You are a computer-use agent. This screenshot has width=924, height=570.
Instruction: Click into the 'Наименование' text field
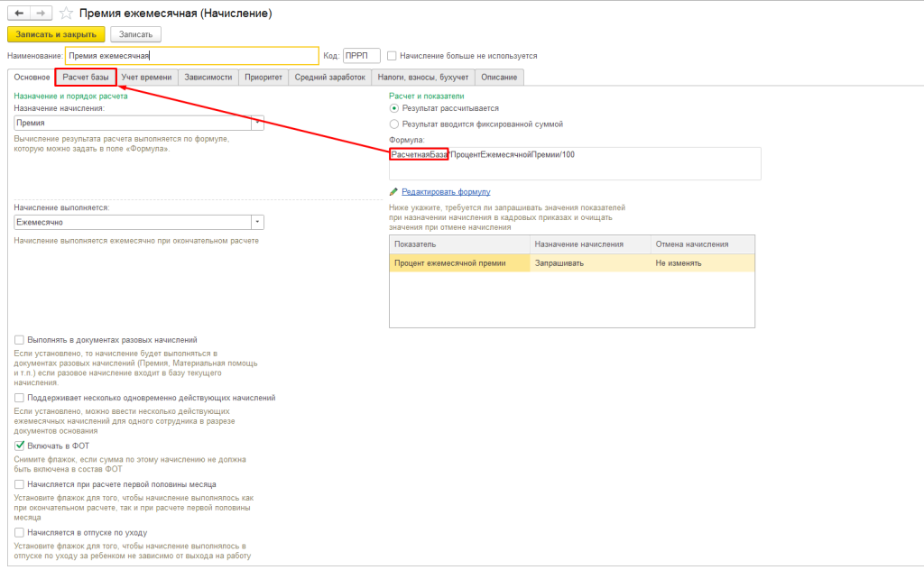(x=192, y=55)
